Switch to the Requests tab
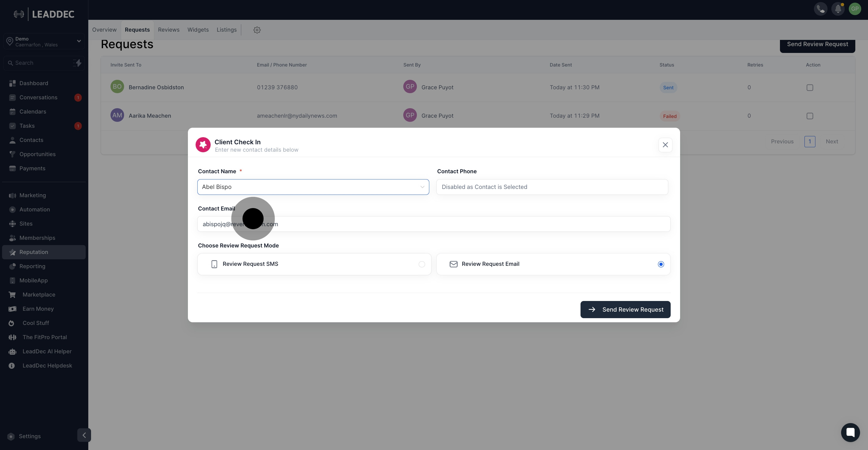The image size is (868, 450). coord(137,30)
